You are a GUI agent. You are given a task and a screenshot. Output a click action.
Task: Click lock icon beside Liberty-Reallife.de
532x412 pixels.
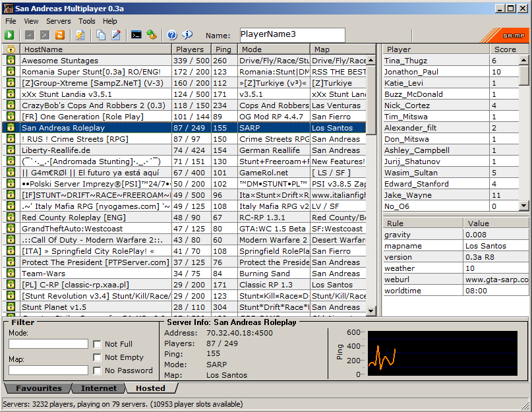coord(11,150)
